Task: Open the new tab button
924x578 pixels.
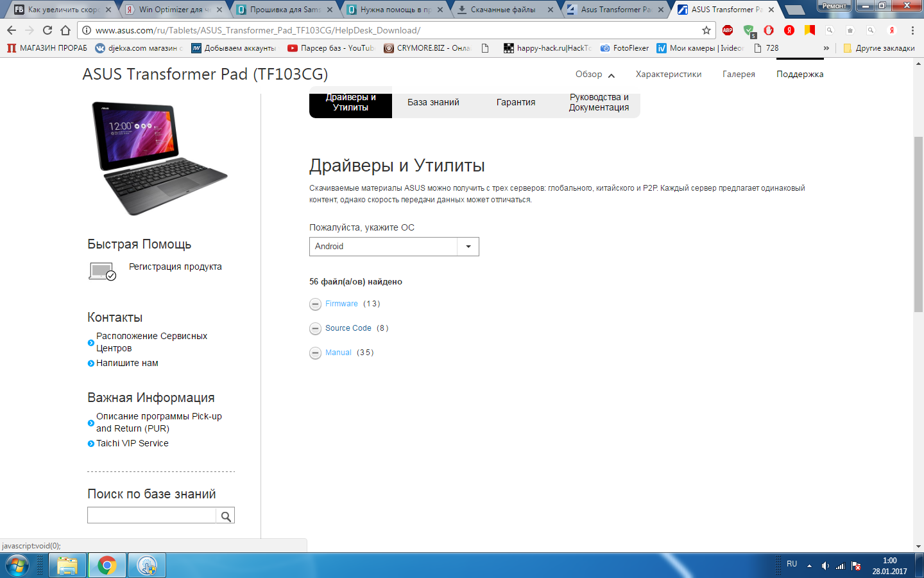Action: click(794, 10)
